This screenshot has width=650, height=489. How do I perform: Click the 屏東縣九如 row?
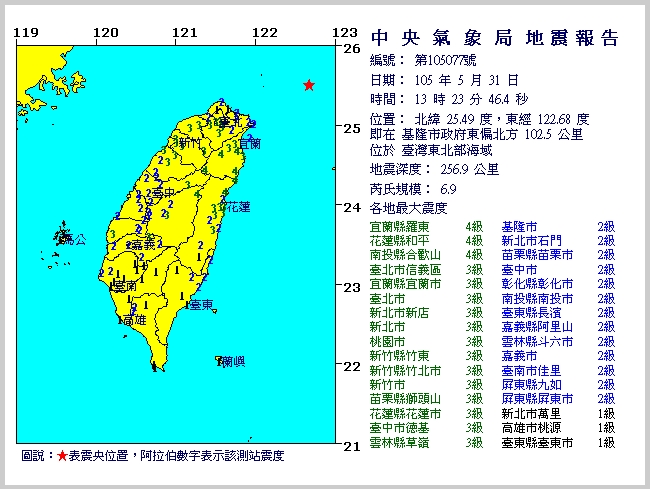point(558,385)
